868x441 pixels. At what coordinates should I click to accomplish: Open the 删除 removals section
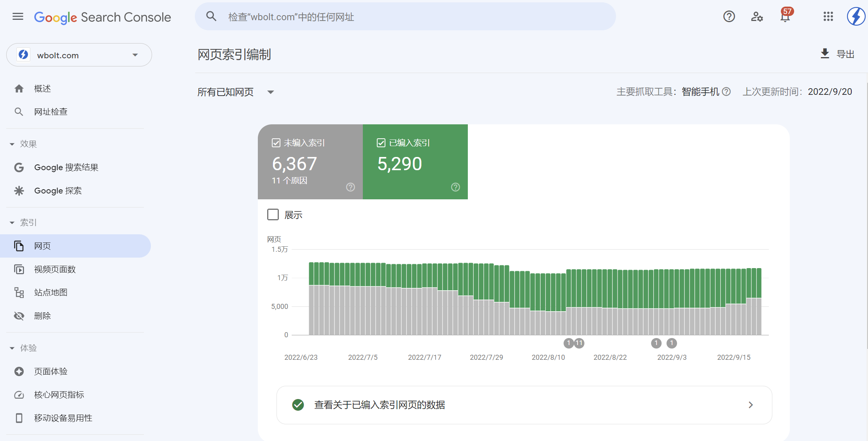click(42, 315)
